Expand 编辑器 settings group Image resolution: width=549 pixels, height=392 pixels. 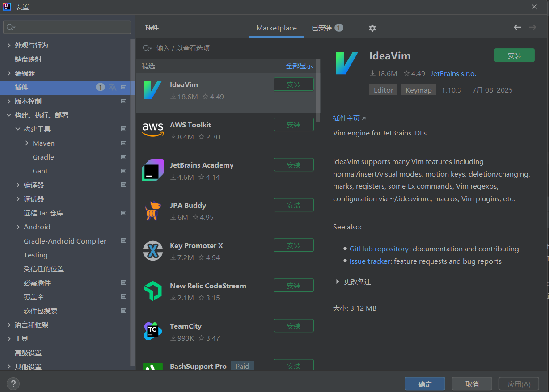[x=9, y=73]
